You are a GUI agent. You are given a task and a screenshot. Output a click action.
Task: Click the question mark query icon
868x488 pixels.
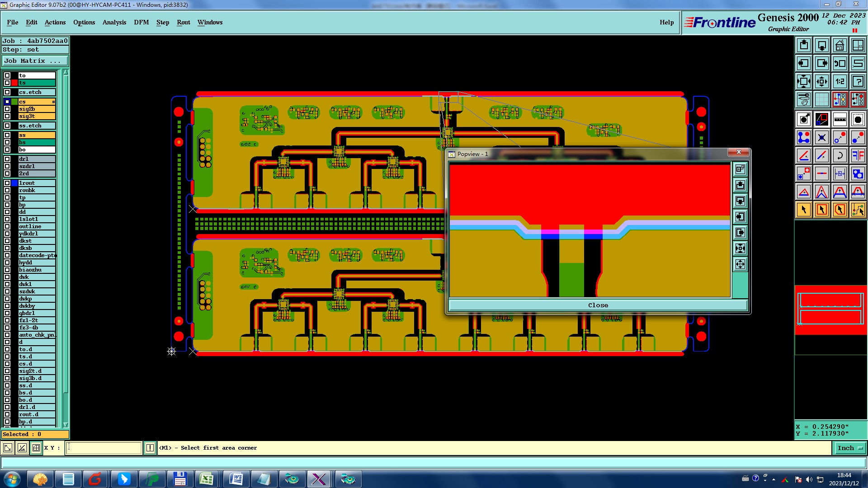[858, 81]
